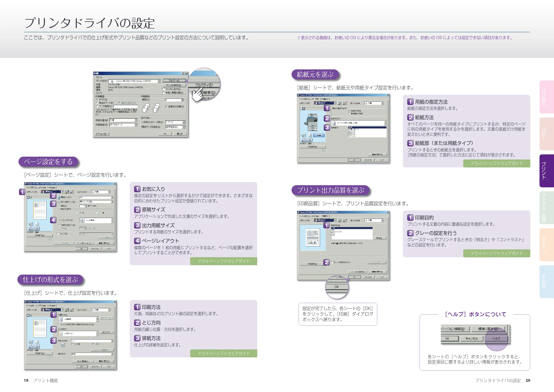Click add-favorite icon in the 給紙 sheet dialog
This screenshot has height=392, width=554.
coord(340,103)
